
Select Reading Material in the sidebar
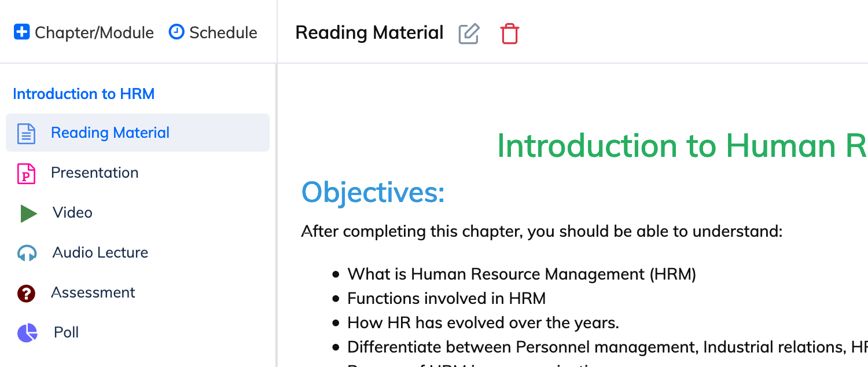138,133
